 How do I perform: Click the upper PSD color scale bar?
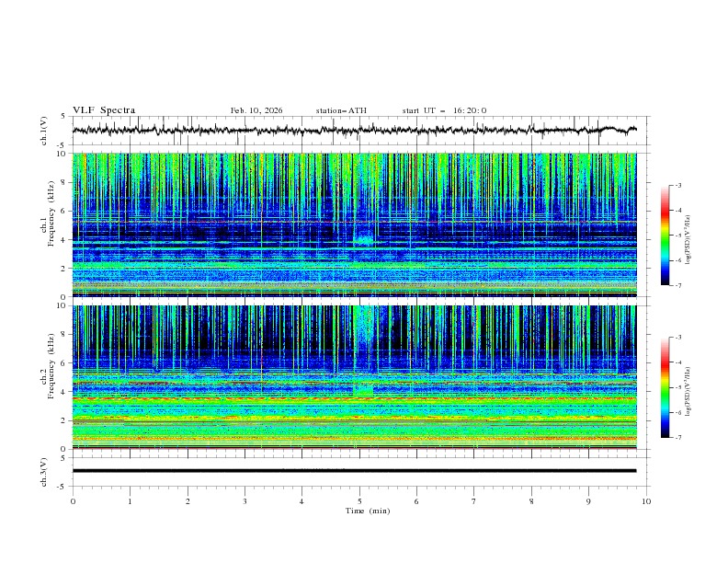665,236
